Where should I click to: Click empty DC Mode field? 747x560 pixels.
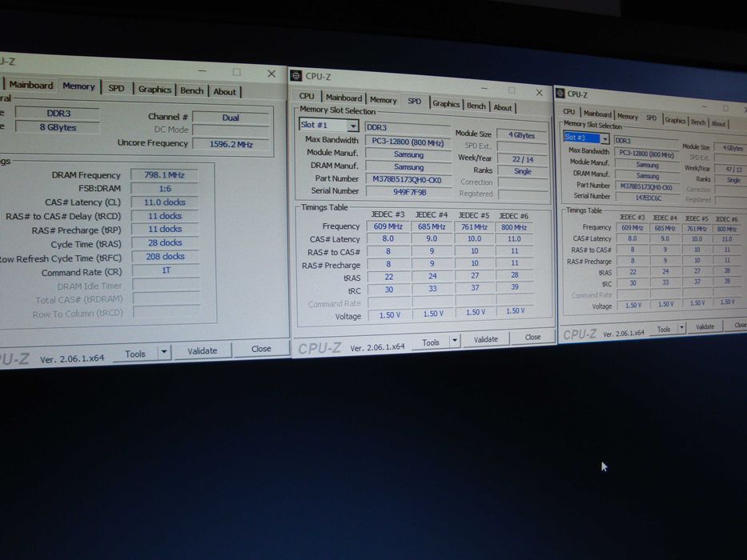[231, 130]
